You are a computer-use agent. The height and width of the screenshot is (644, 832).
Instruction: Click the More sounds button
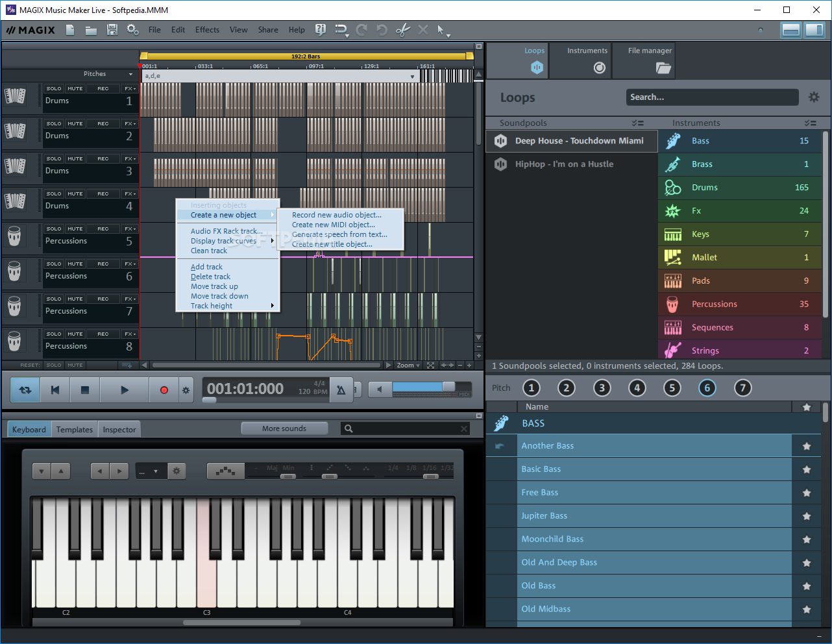coord(284,428)
